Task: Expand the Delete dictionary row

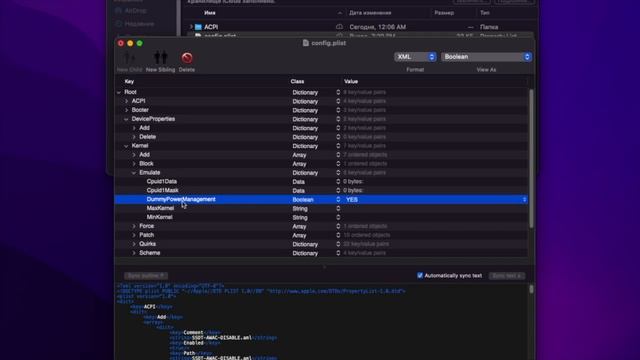Action: coord(134,137)
